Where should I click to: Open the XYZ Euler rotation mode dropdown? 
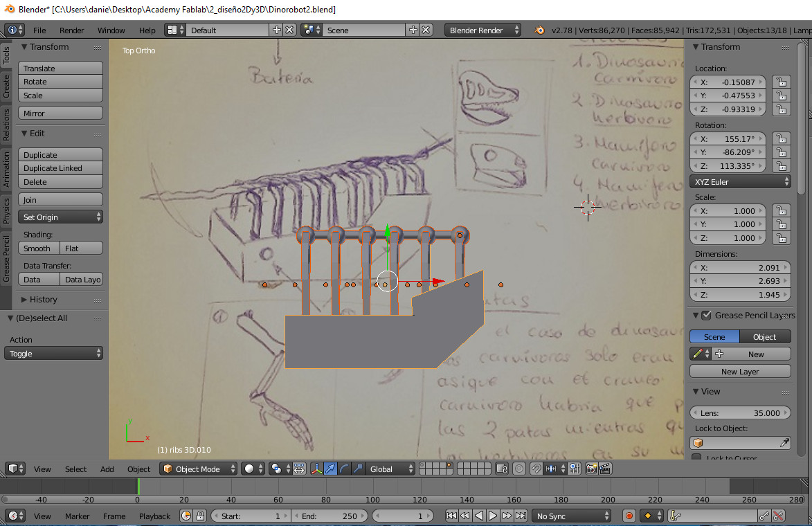[740, 182]
